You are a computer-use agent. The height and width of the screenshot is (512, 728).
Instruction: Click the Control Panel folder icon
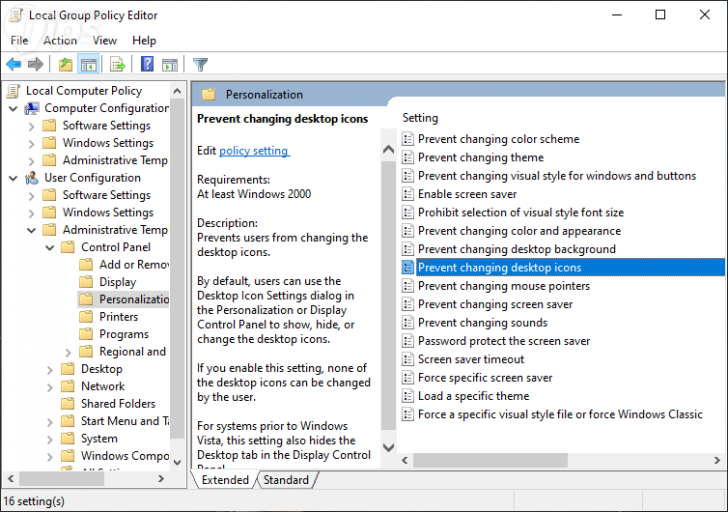68,247
